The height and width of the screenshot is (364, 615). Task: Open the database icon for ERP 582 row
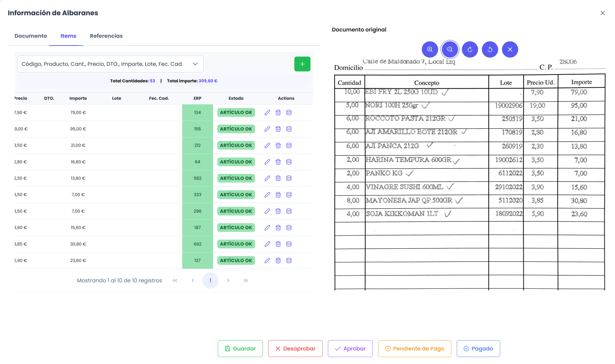point(289,178)
